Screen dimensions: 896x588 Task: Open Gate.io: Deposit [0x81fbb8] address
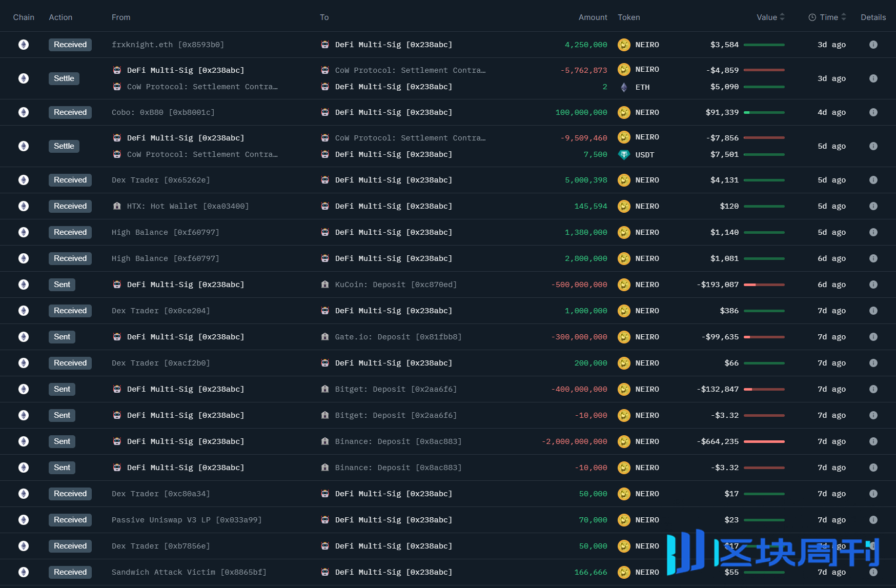(398, 337)
